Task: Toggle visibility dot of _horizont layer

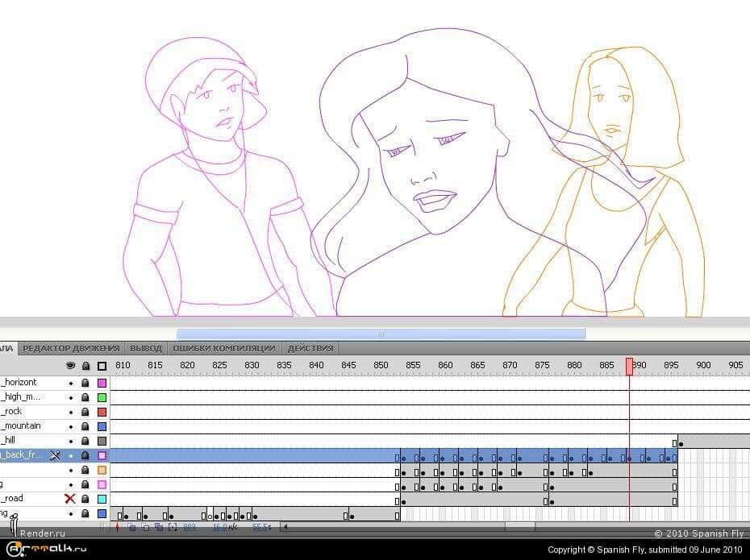Action: click(71, 384)
